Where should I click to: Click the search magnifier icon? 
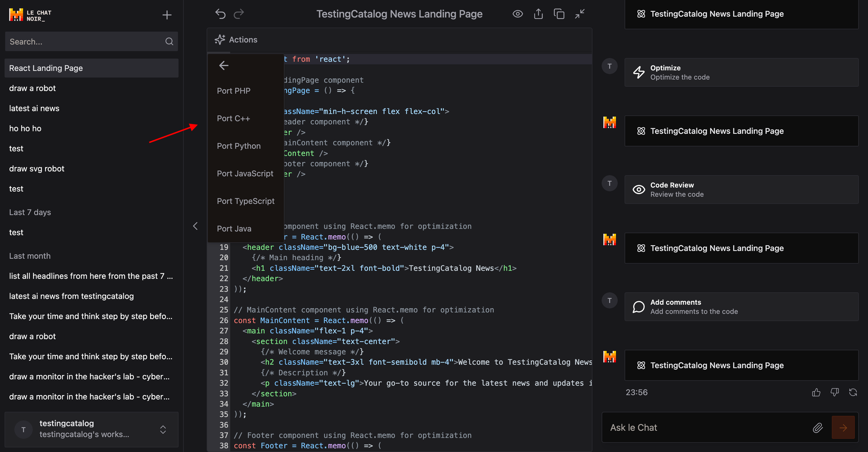[169, 42]
